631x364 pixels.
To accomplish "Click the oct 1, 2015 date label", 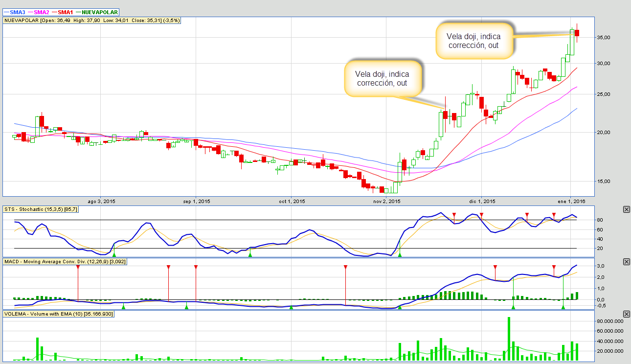I will pos(292,201).
